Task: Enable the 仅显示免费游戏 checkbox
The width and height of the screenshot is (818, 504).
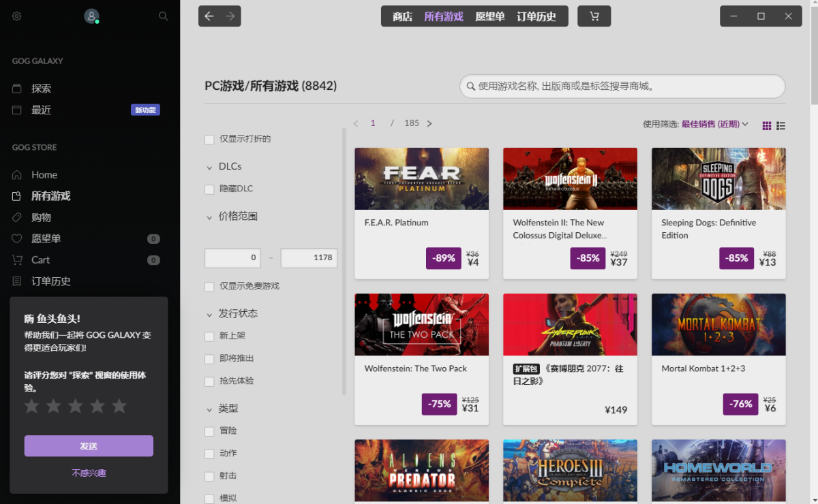Action: [209, 287]
